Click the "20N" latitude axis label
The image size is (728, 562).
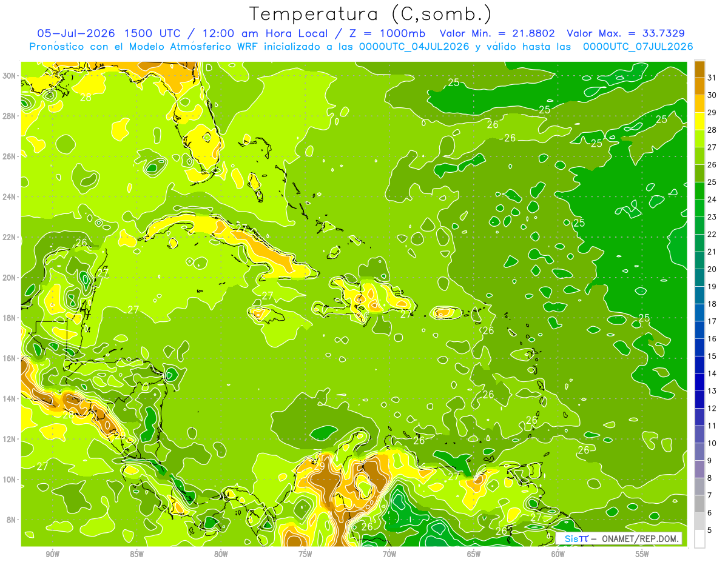[x=8, y=278]
